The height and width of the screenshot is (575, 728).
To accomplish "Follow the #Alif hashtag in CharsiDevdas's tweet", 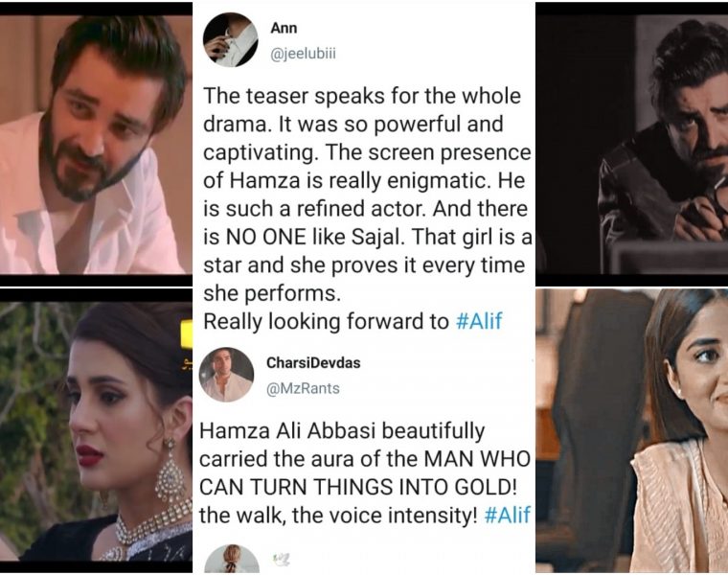I will coord(507,516).
